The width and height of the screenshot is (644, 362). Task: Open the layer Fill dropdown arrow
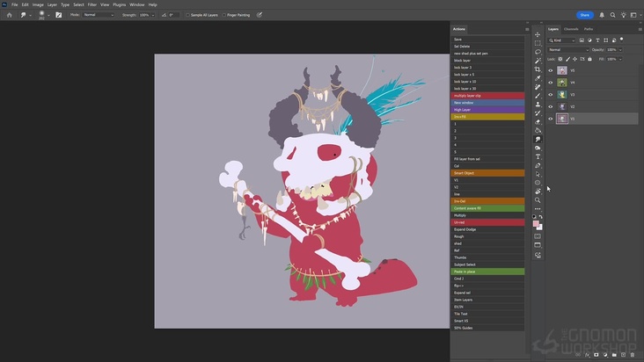[x=620, y=59]
